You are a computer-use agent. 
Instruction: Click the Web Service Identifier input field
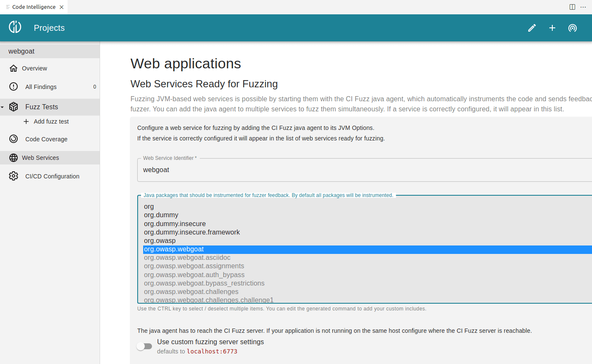pyautogui.click(x=365, y=170)
